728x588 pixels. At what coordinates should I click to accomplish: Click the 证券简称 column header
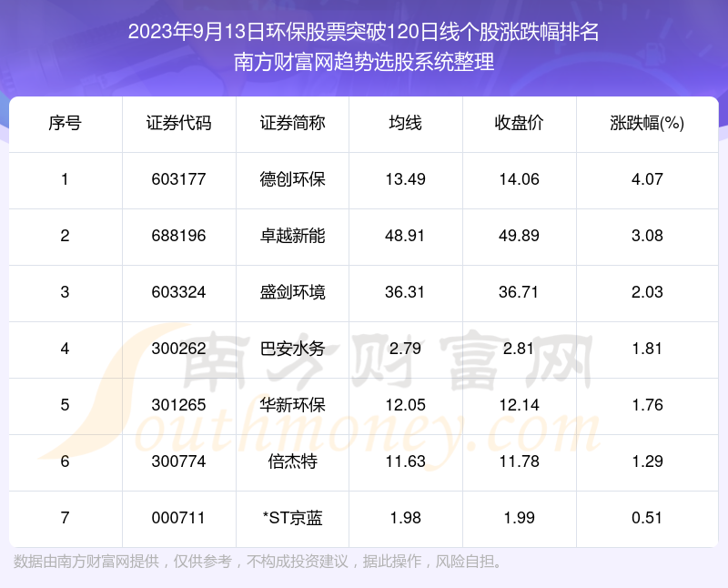(292, 123)
